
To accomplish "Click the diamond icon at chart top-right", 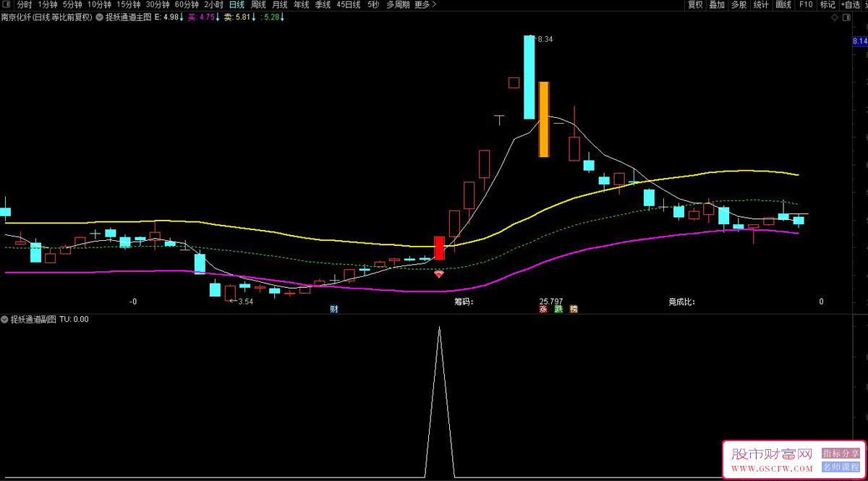I will click(835, 17).
